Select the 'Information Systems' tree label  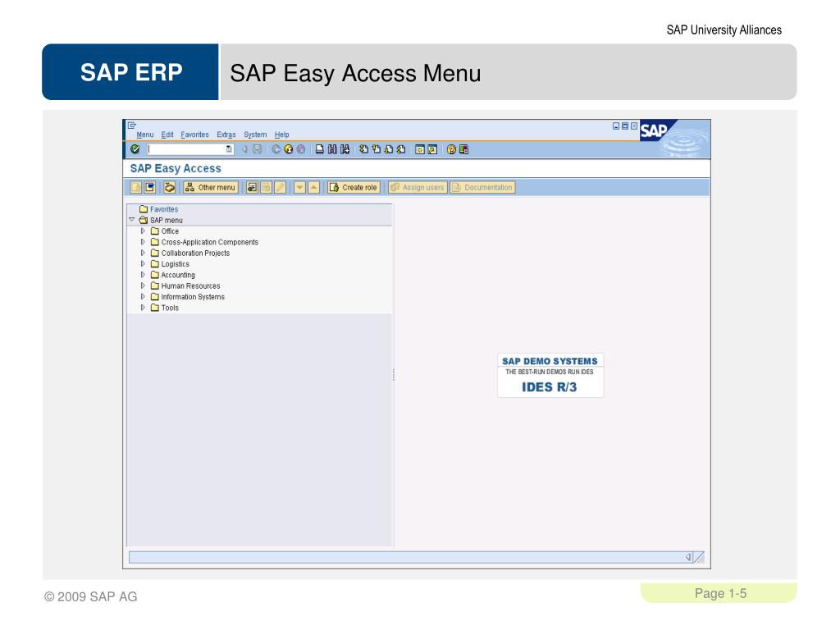pyautogui.click(x=193, y=297)
